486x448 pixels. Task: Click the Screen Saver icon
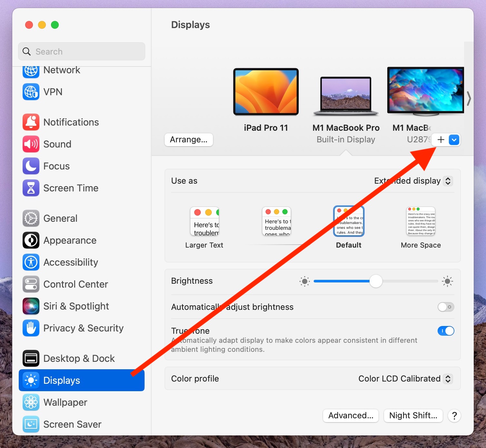point(31,424)
